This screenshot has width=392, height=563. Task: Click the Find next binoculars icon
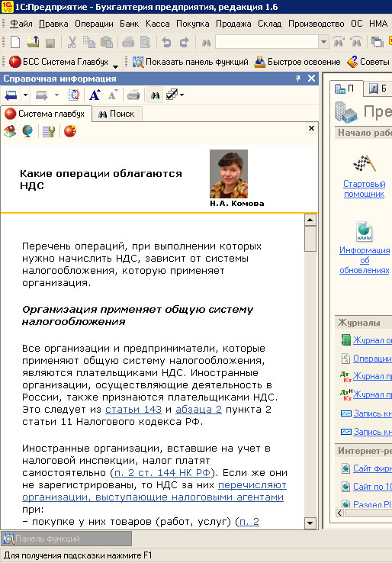pos(339,43)
